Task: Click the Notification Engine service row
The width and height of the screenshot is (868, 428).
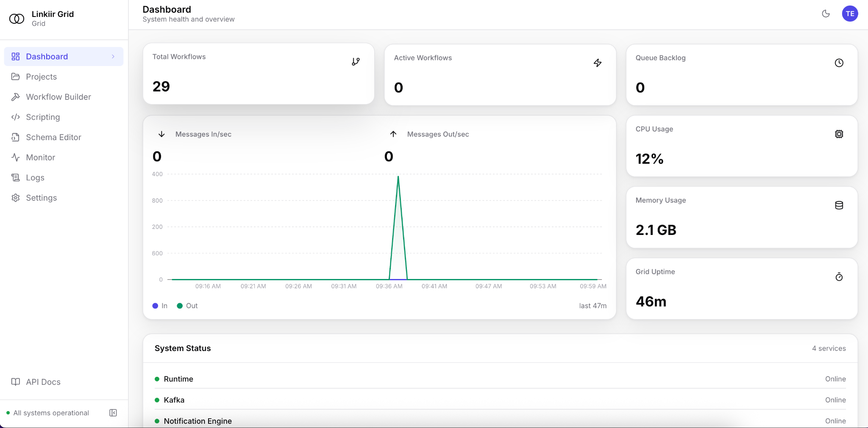Action: coord(500,421)
